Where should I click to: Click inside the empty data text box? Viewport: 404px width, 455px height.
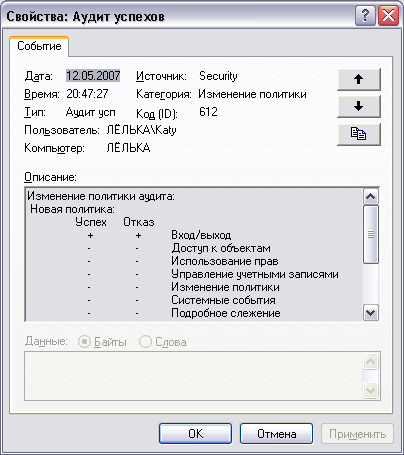[193, 376]
